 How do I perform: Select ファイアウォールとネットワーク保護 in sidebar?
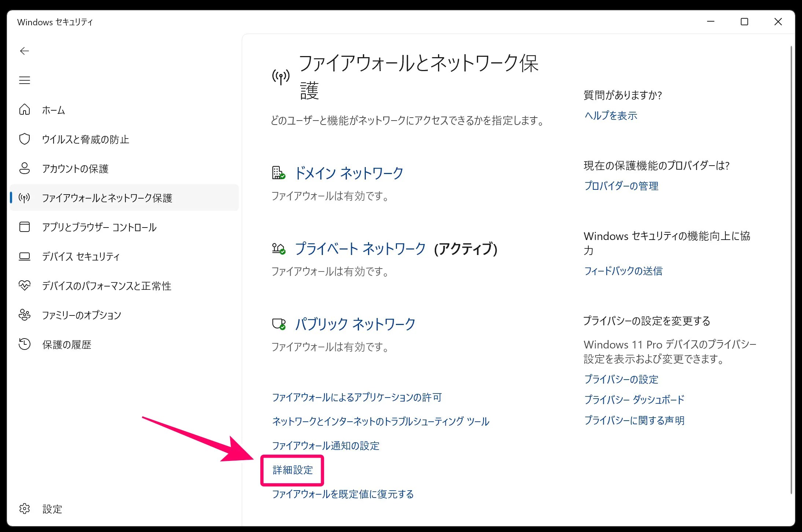click(x=107, y=198)
